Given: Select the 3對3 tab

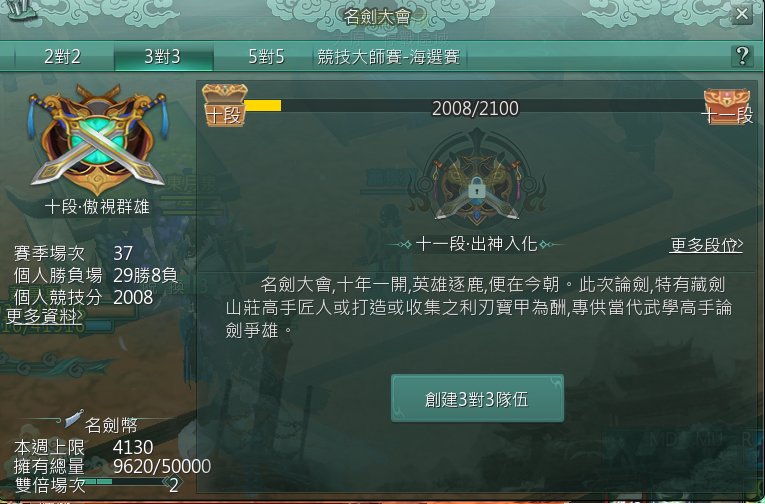Looking at the screenshot, I should pyautogui.click(x=163, y=57).
